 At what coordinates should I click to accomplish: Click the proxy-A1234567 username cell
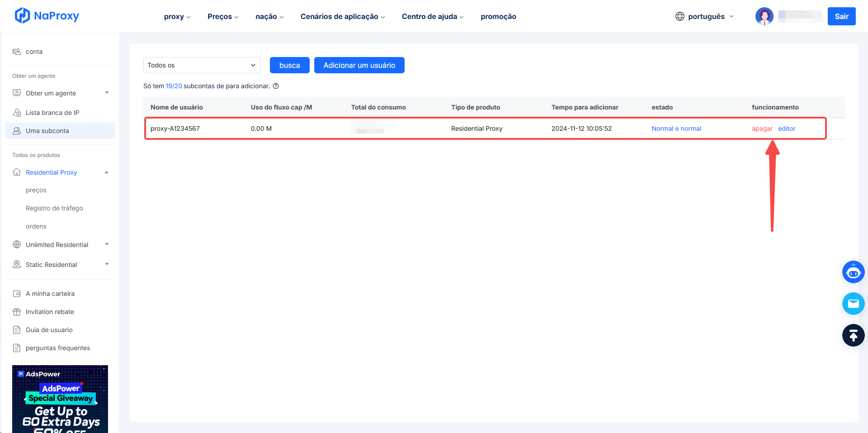coord(175,128)
